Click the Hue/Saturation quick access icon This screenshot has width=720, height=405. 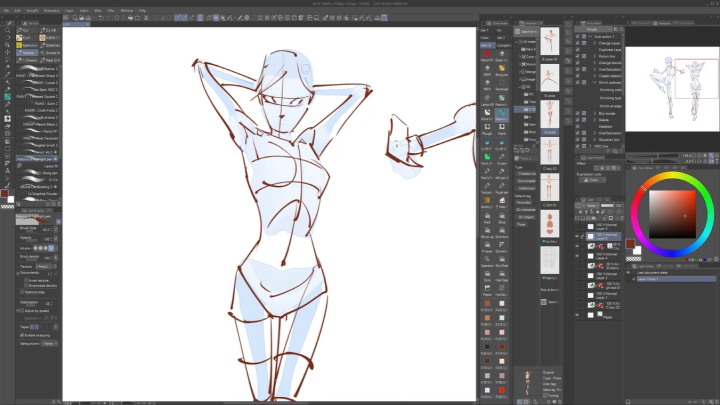point(502,290)
